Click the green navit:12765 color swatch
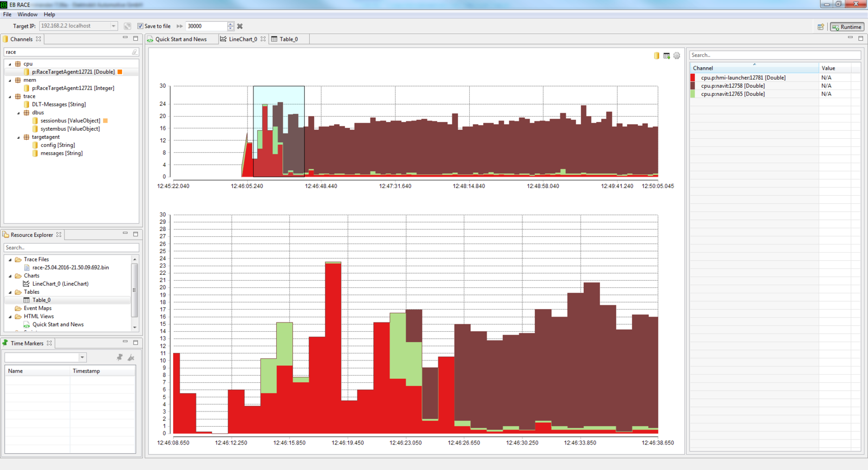This screenshot has height=470, width=868. 693,94
